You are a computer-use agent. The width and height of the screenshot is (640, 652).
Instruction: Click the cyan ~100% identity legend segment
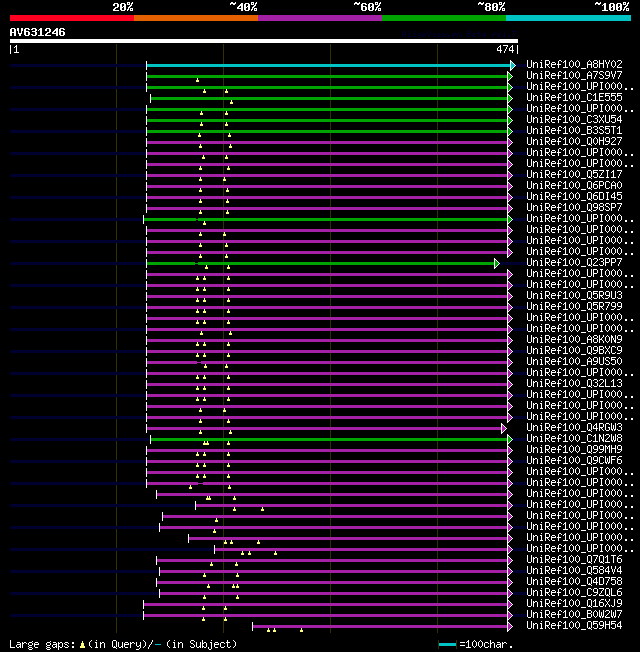tap(568, 18)
